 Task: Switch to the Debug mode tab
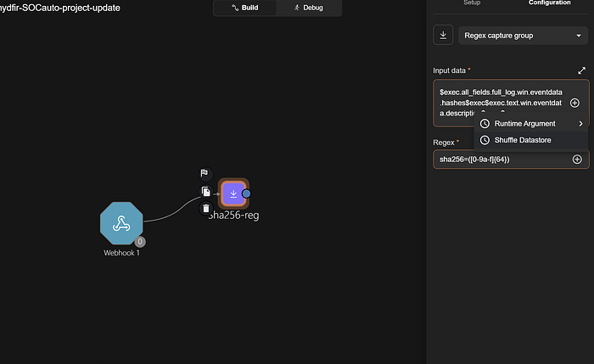tap(309, 8)
